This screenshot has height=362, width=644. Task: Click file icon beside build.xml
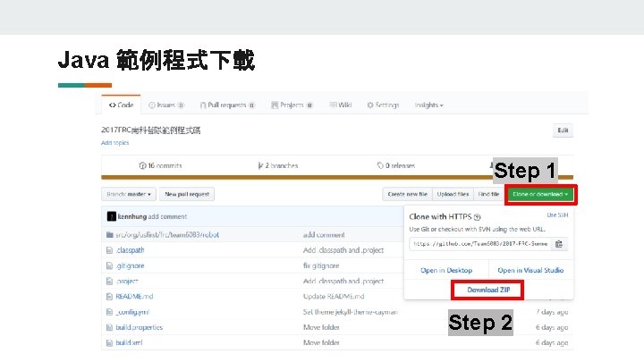(x=109, y=342)
